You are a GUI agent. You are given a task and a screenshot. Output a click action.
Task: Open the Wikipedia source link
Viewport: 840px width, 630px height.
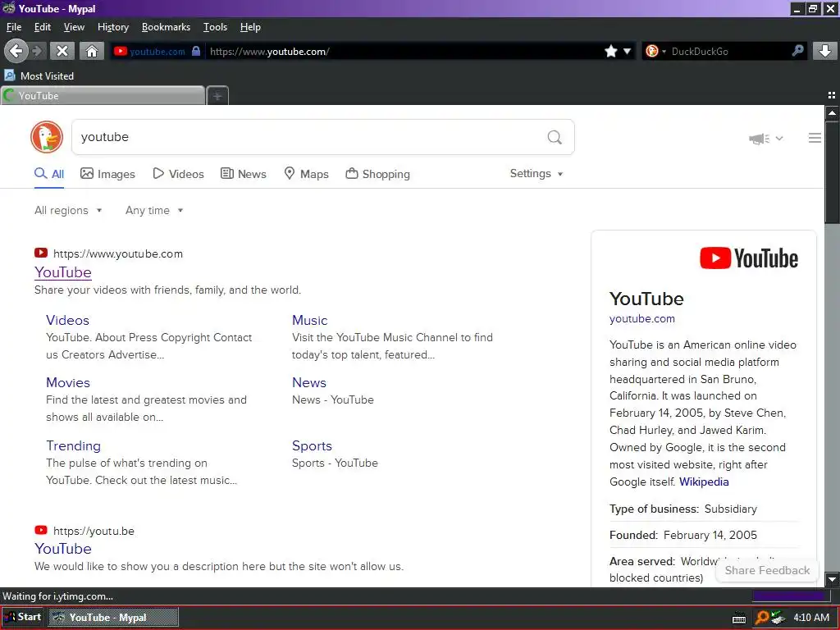pos(704,482)
